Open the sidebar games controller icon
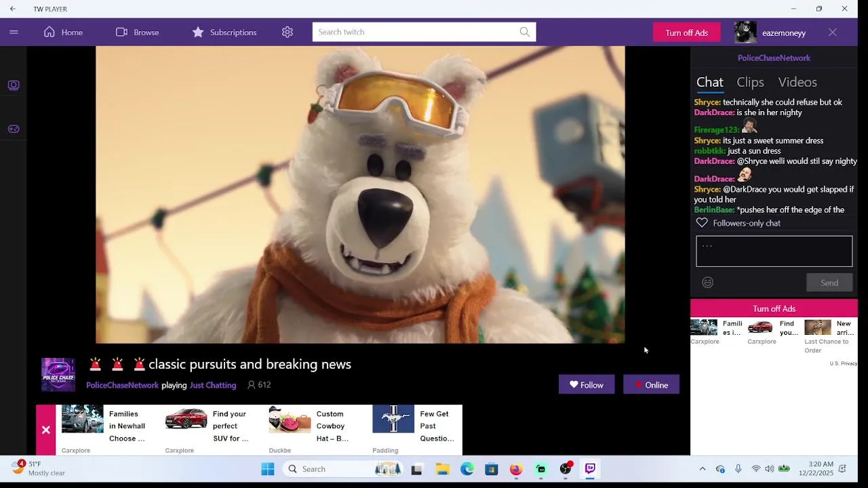 pos(14,129)
